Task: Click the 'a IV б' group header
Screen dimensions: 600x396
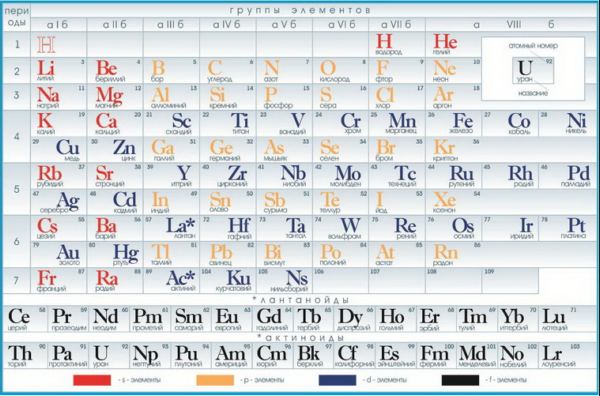Action: coord(227,25)
